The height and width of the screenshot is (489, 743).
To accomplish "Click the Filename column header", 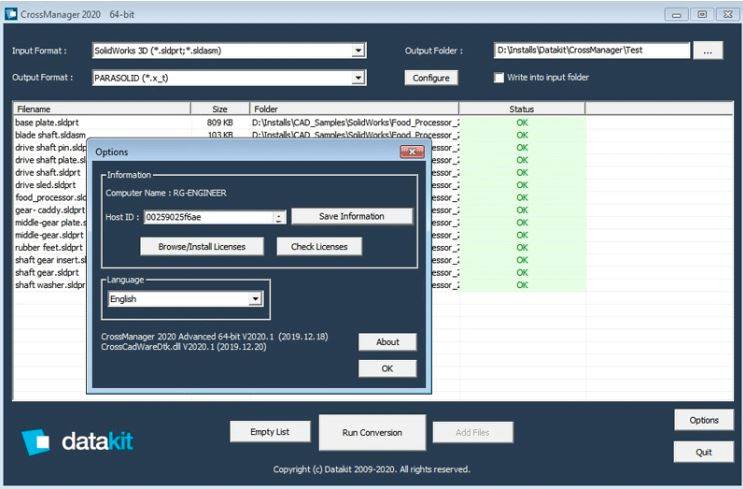I will pos(101,108).
